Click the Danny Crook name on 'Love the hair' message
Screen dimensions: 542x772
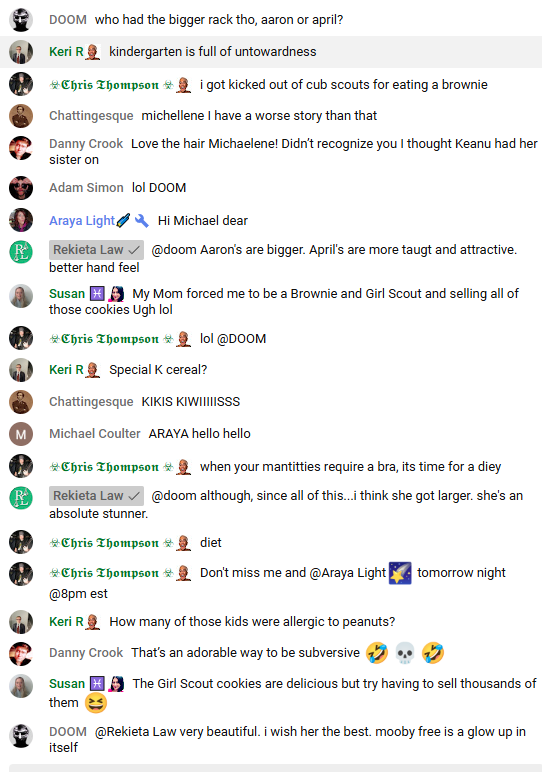(x=86, y=144)
